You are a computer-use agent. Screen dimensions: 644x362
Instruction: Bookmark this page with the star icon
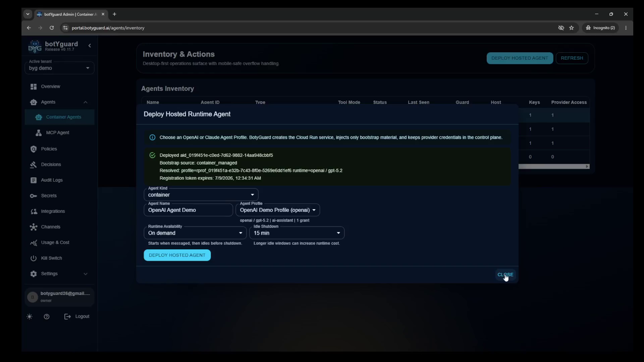click(x=572, y=28)
